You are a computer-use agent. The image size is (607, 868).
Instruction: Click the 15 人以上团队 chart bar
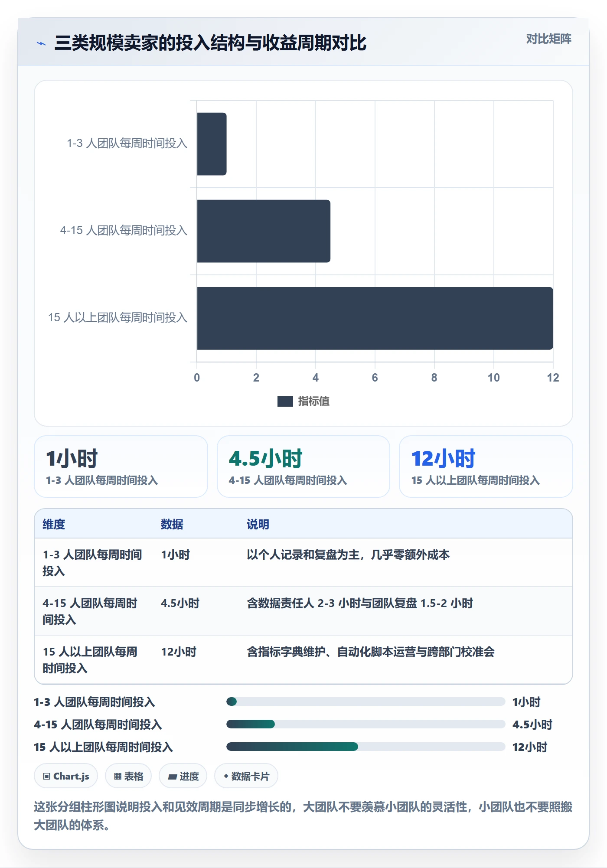click(x=375, y=318)
